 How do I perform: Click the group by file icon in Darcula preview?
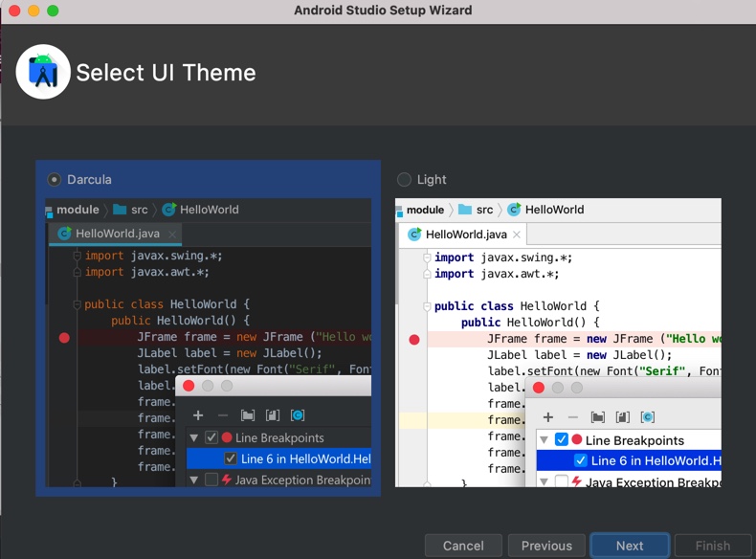(x=273, y=415)
